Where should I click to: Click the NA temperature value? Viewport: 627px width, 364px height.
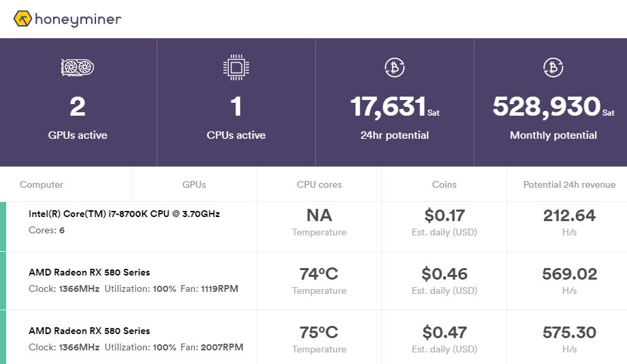coord(319,216)
